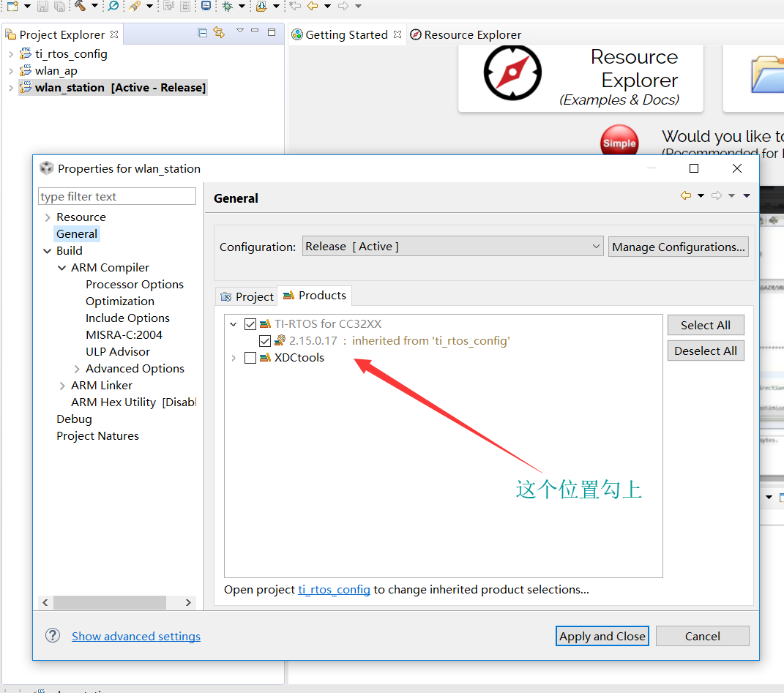Select Processor Options
Image resolution: width=784 pixels, height=693 pixels.
coord(135,285)
